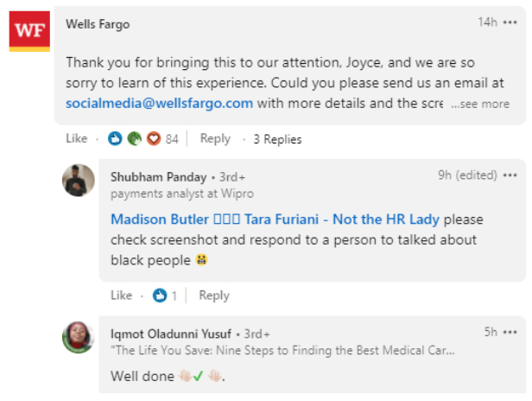Show the 3 Replies thread
The width and height of the screenshot is (532, 401).
click(277, 138)
